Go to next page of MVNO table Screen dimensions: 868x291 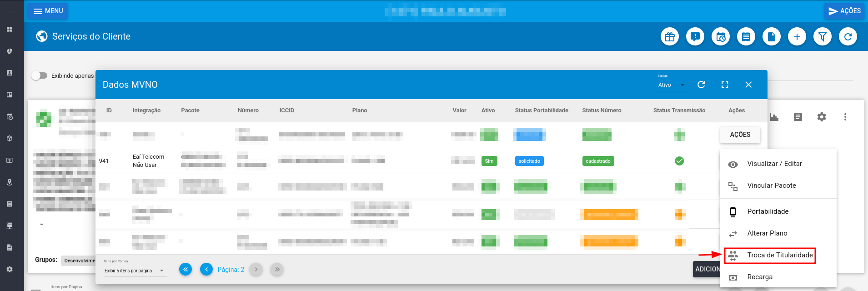256,270
